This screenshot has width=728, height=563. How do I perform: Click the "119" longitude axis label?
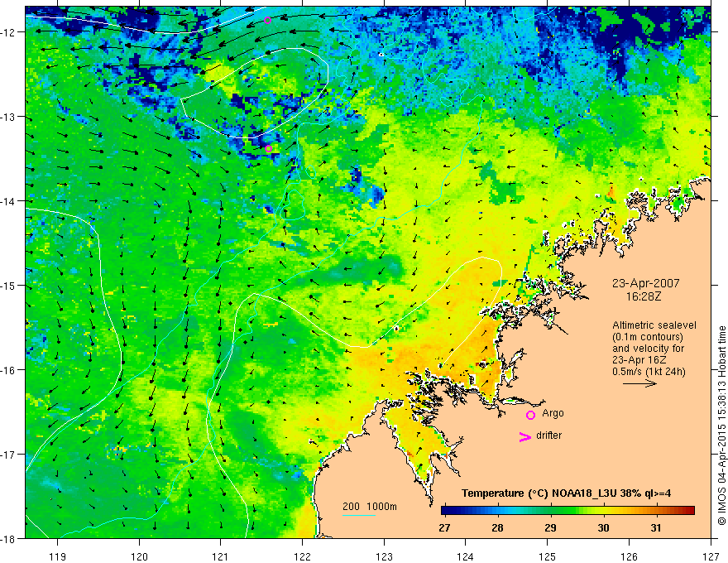[58, 556]
